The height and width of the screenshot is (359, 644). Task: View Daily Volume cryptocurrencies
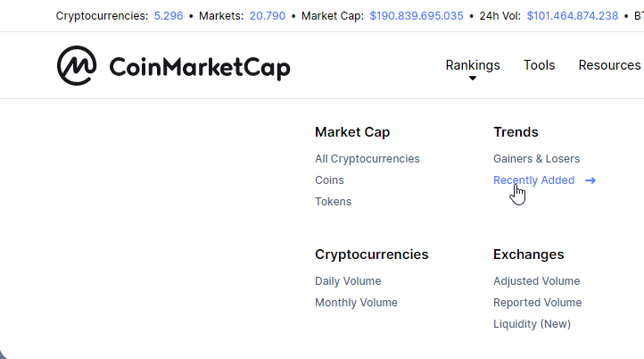(x=348, y=281)
